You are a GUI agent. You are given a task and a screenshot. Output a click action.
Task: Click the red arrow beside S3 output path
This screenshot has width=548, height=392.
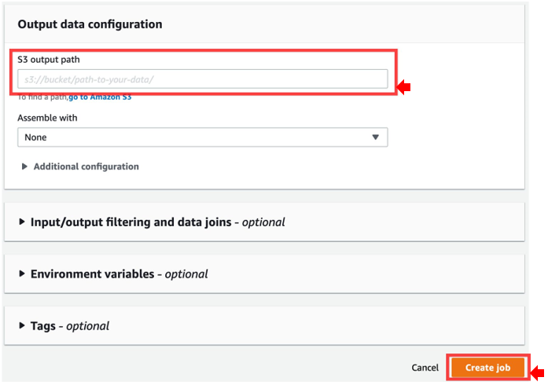click(x=405, y=88)
